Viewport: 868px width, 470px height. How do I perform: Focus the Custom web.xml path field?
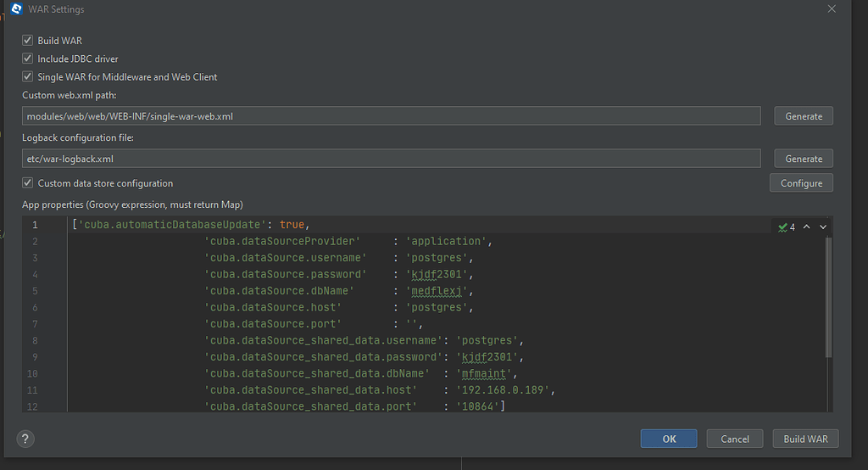[x=392, y=116]
